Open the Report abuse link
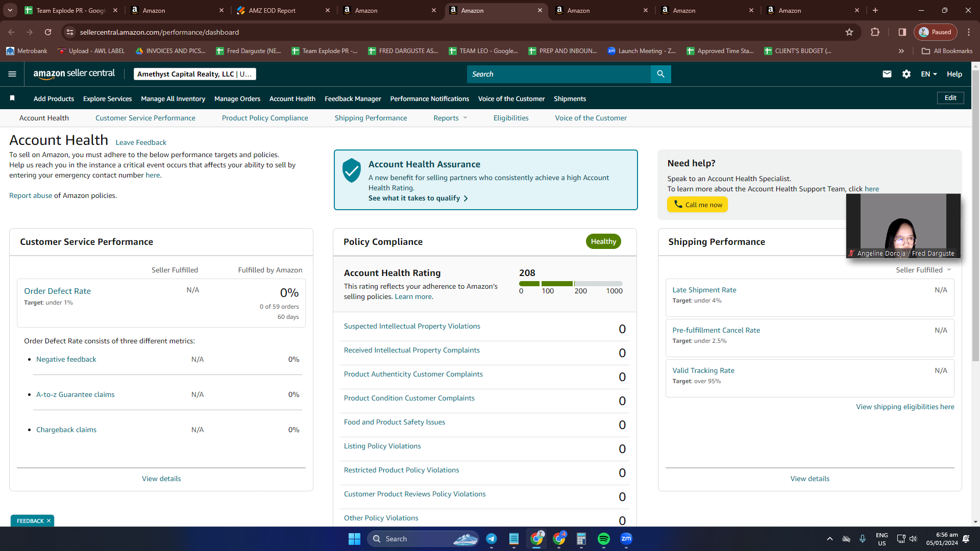The height and width of the screenshot is (551, 980). pos(31,195)
